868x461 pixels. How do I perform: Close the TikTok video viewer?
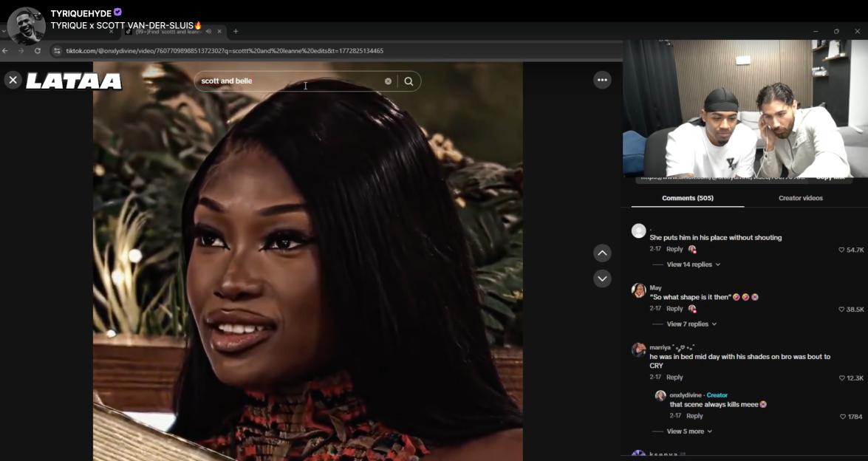click(13, 80)
